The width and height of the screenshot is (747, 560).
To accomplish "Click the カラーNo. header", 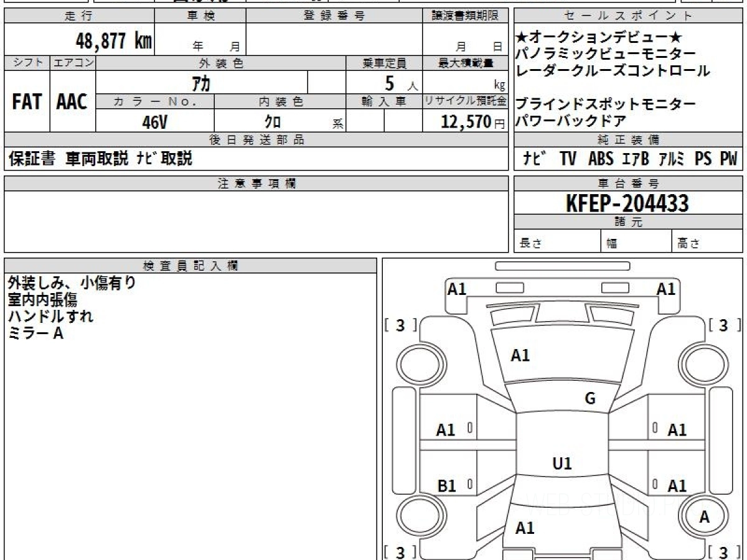I will coord(155,101).
